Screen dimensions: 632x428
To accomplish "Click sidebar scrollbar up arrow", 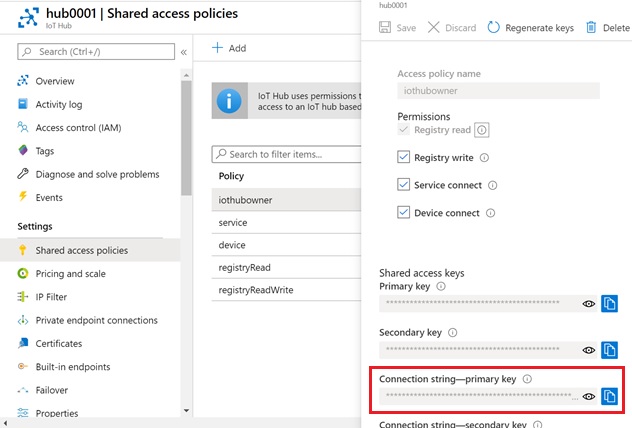I will pyautogui.click(x=186, y=75).
